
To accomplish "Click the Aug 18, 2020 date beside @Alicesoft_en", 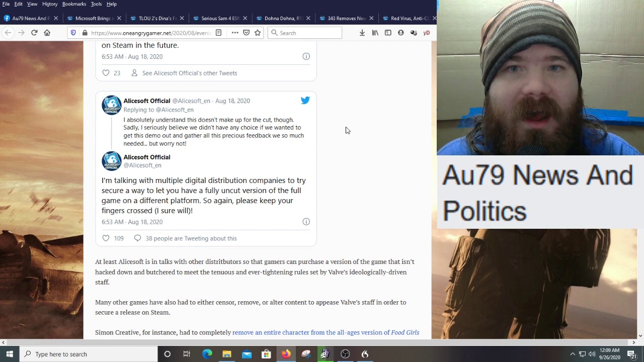I will (x=232, y=101).
